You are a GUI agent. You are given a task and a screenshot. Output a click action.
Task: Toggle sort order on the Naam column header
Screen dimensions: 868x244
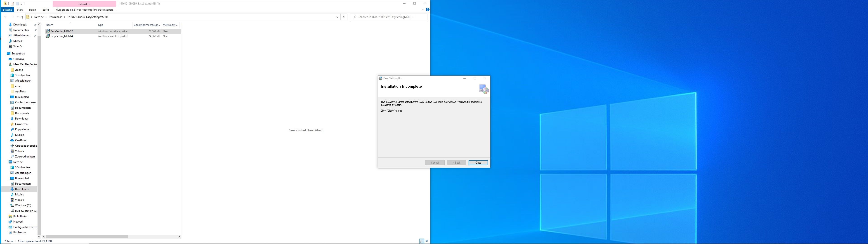coord(49,25)
